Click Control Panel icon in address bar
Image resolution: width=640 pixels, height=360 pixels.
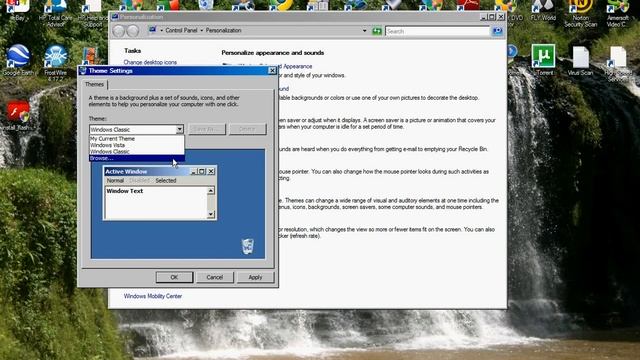[153, 30]
